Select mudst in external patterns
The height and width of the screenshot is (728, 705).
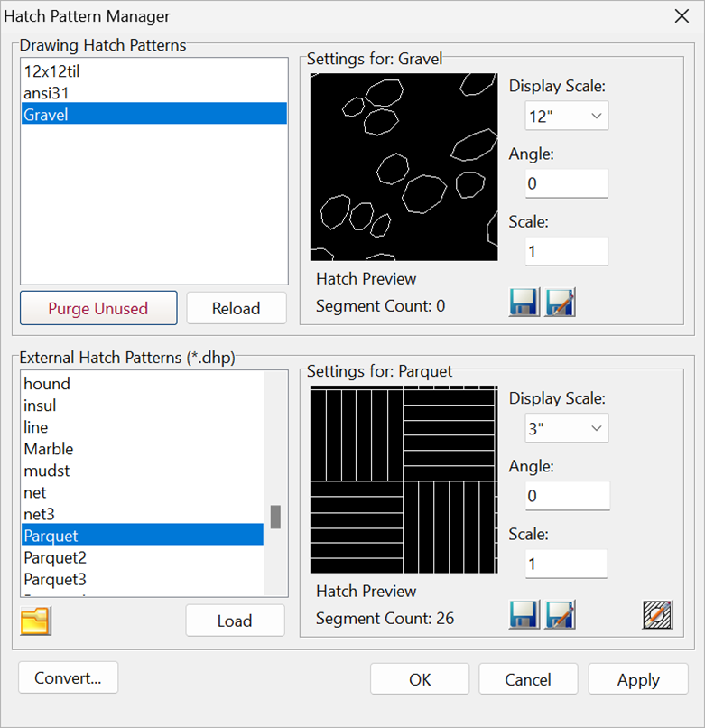143,471
